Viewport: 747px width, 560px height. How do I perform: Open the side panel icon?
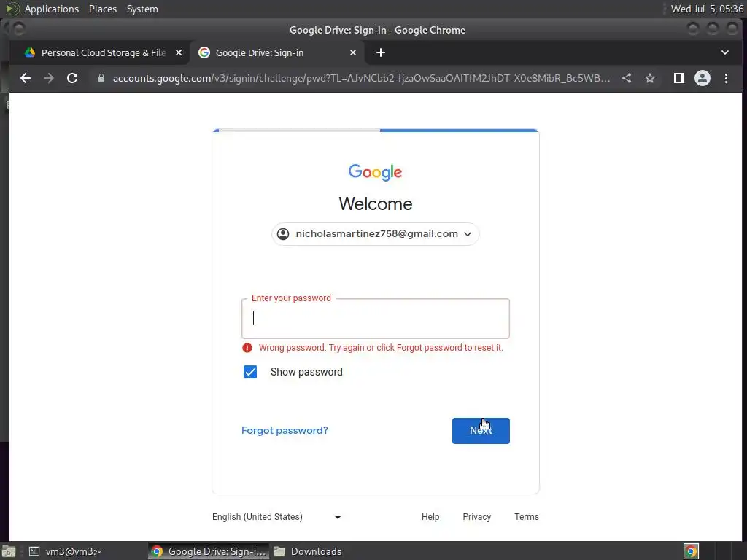(679, 78)
